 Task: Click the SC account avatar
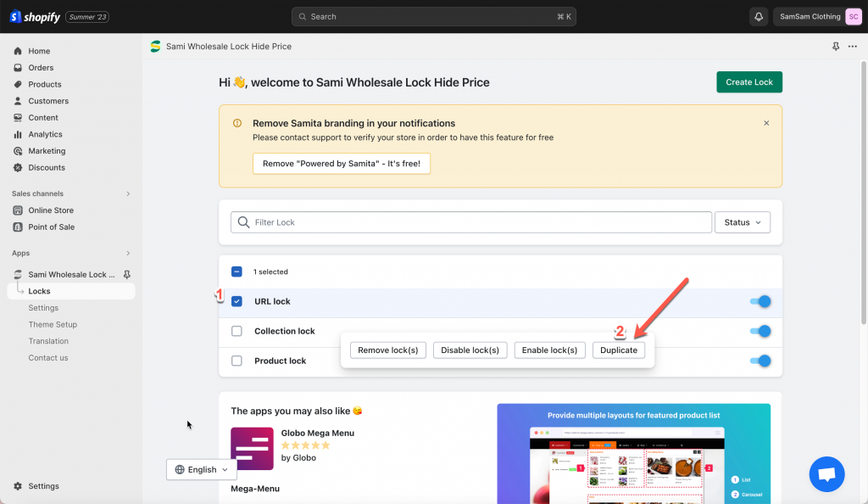(853, 17)
